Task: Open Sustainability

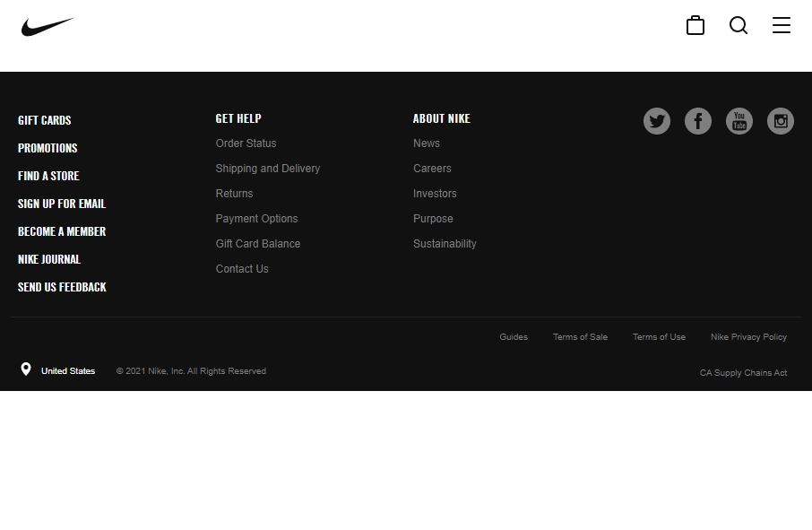Action: [x=445, y=244]
